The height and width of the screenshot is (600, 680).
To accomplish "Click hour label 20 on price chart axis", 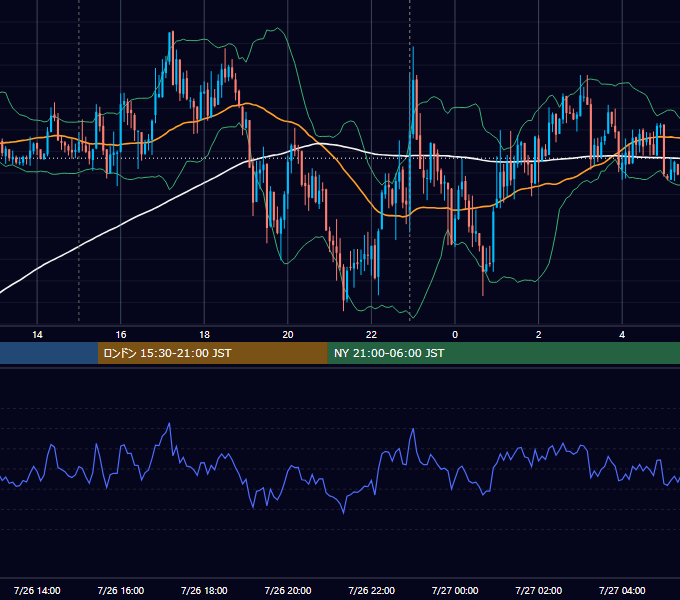I will point(288,335).
